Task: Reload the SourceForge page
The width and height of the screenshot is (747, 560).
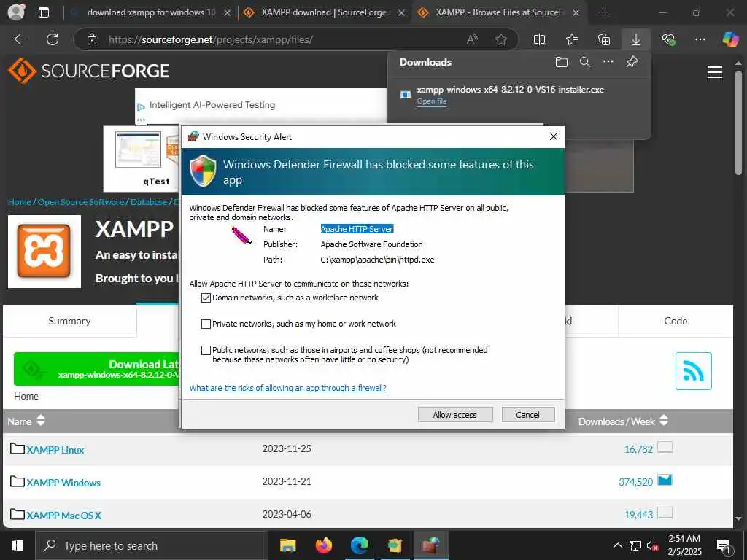Action: pos(53,39)
